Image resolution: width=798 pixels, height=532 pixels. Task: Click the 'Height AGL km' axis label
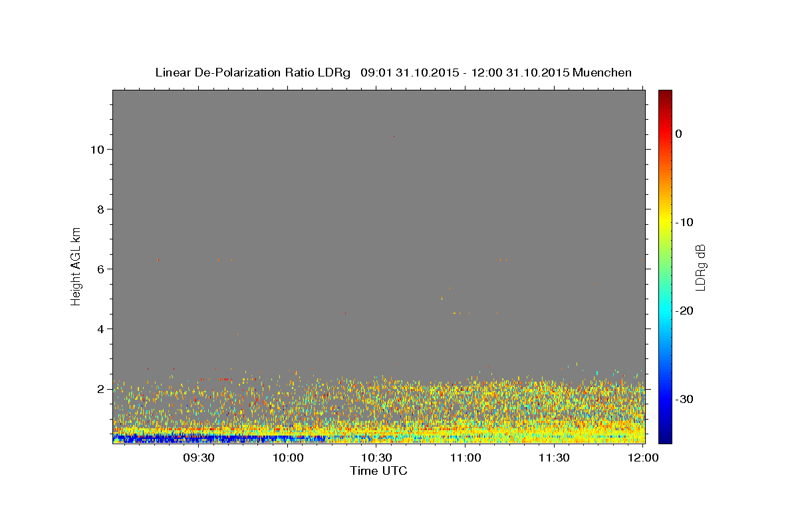click(76, 265)
